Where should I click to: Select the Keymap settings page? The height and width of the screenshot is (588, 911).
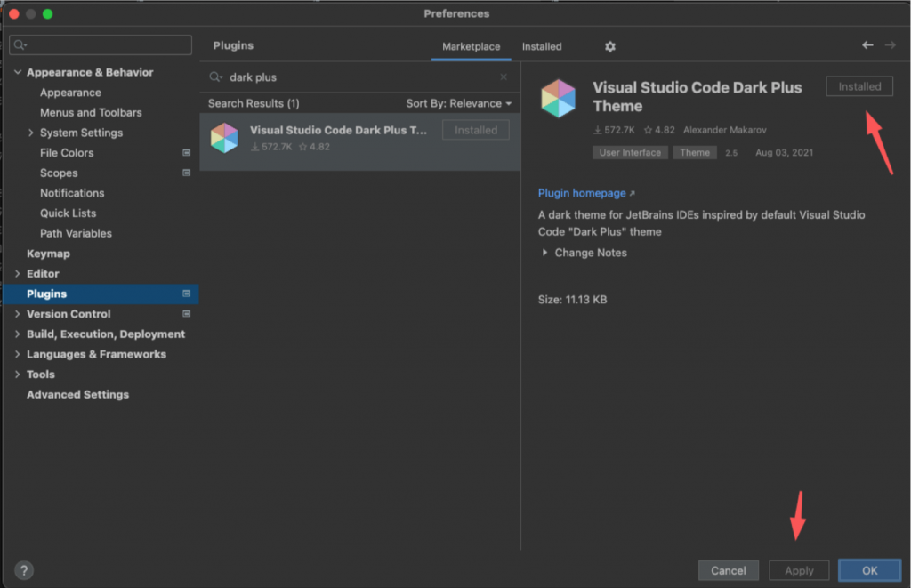click(x=48, y=254)
